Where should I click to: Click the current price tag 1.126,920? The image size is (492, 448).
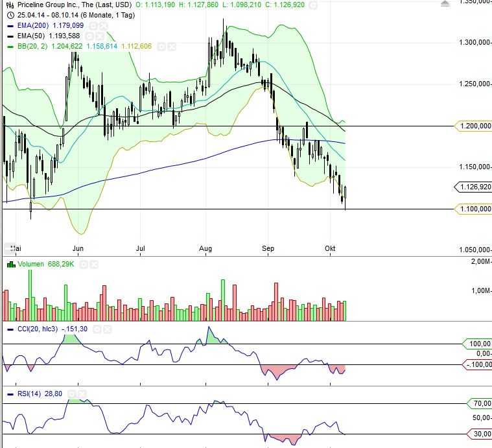[473, 187]
